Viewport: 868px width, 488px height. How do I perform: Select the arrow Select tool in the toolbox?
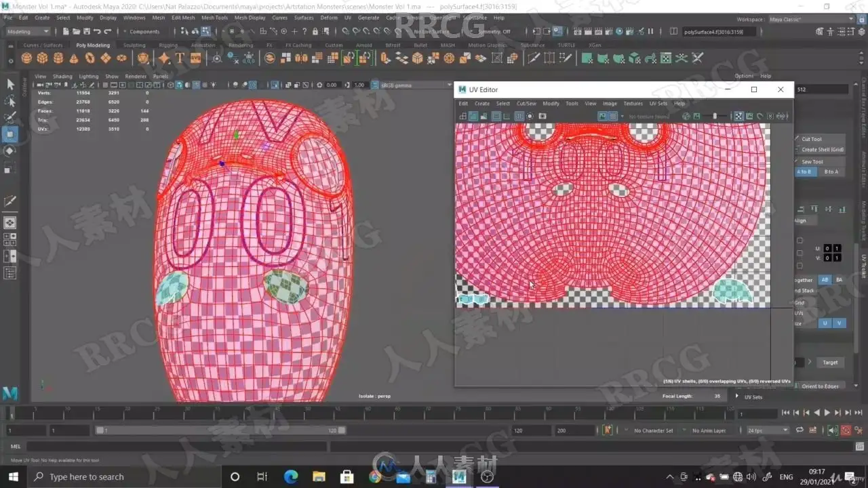10,84
